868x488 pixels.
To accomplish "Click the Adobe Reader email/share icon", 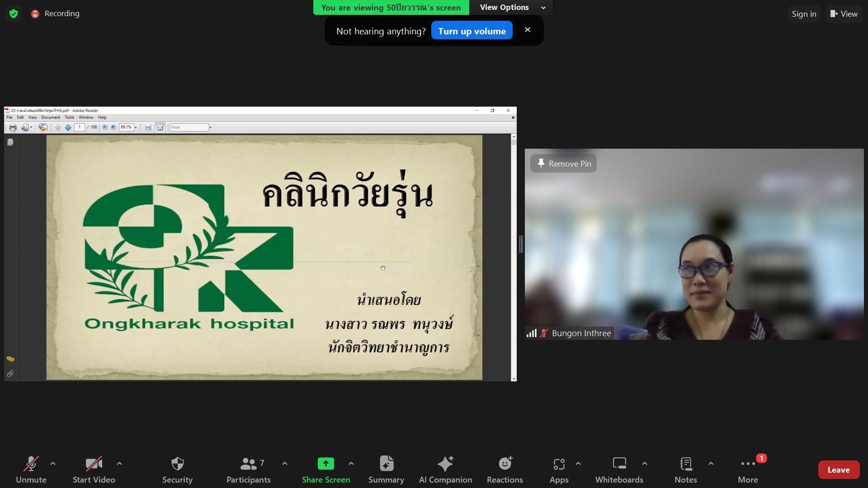I will [x=25, y=127].
